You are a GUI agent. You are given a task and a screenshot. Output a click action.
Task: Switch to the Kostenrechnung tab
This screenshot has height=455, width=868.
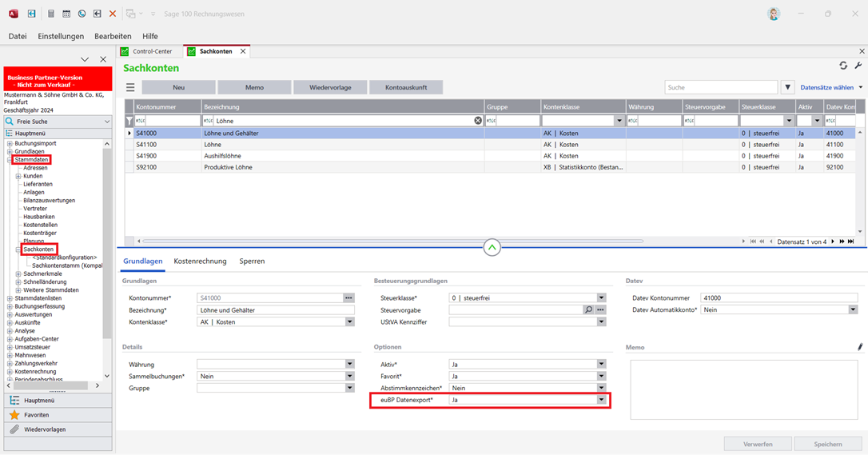point(200,261)
